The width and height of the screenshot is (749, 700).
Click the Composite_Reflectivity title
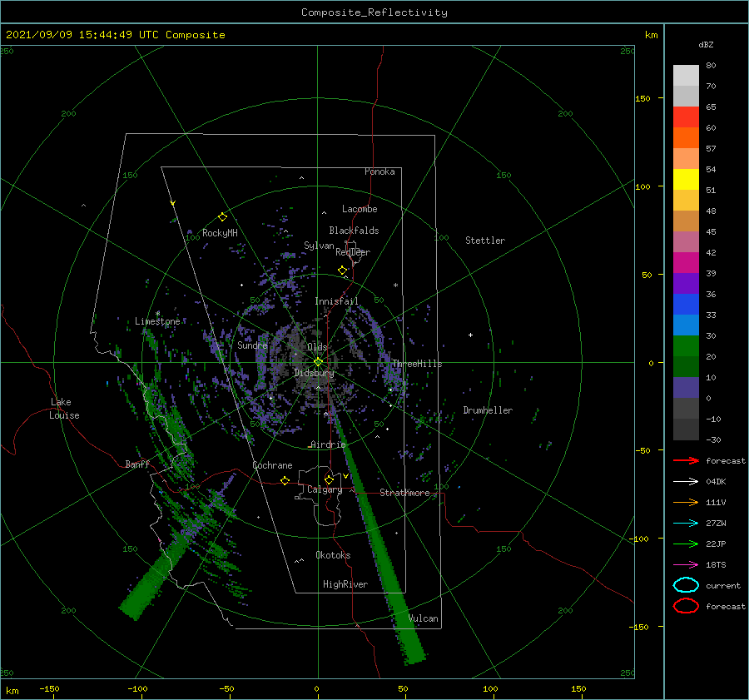(x=374, y=12)
